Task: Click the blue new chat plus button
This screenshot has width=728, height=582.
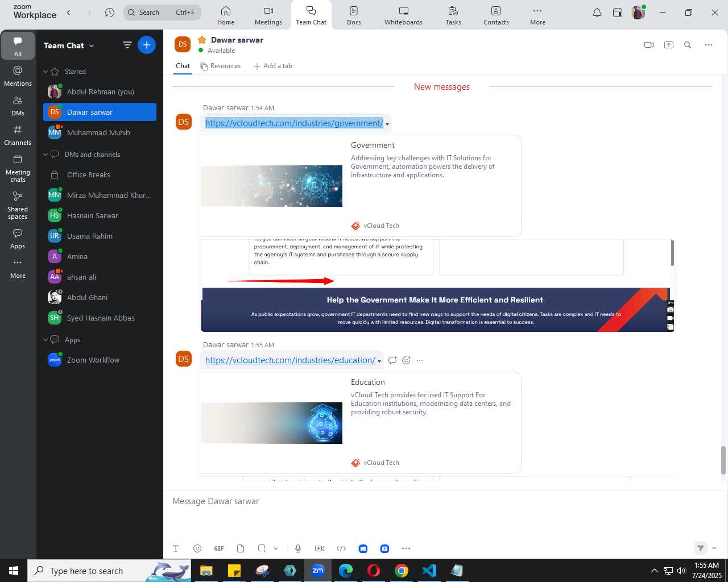Action: pyautogui.click(x=147, y=45)
